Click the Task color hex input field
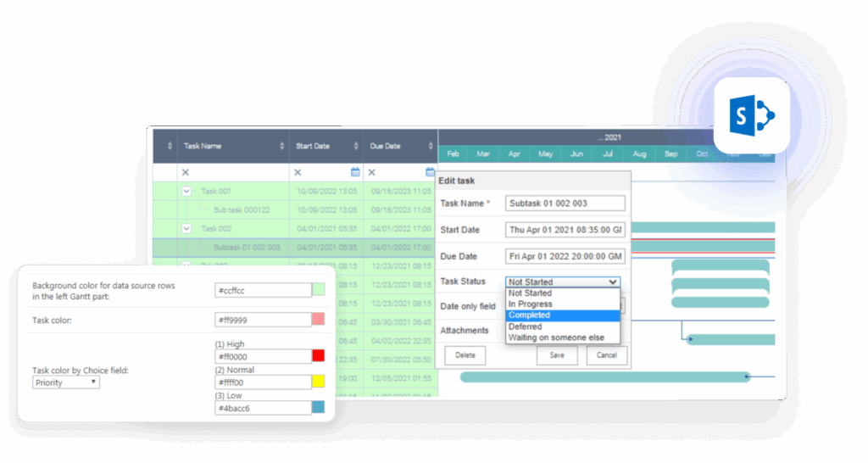The width and height of the screenshot is (868, 463). [x=262, y=320]
